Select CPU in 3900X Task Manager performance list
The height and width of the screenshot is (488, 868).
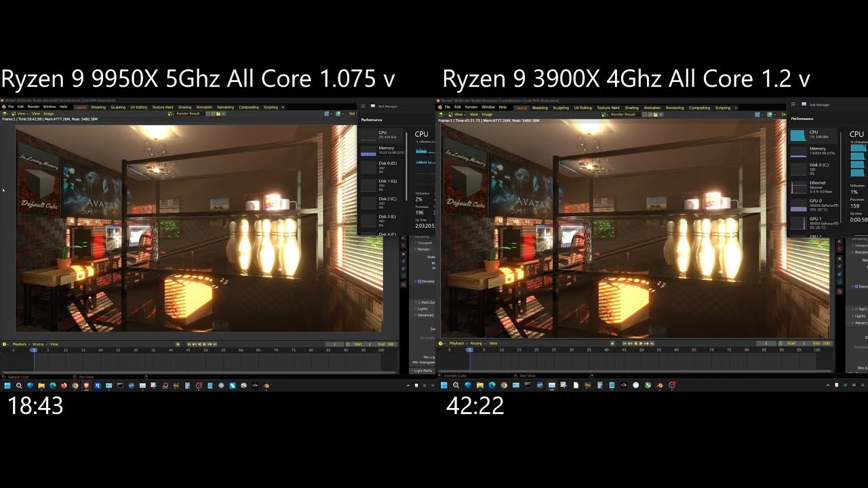click(x=813, y=136)
